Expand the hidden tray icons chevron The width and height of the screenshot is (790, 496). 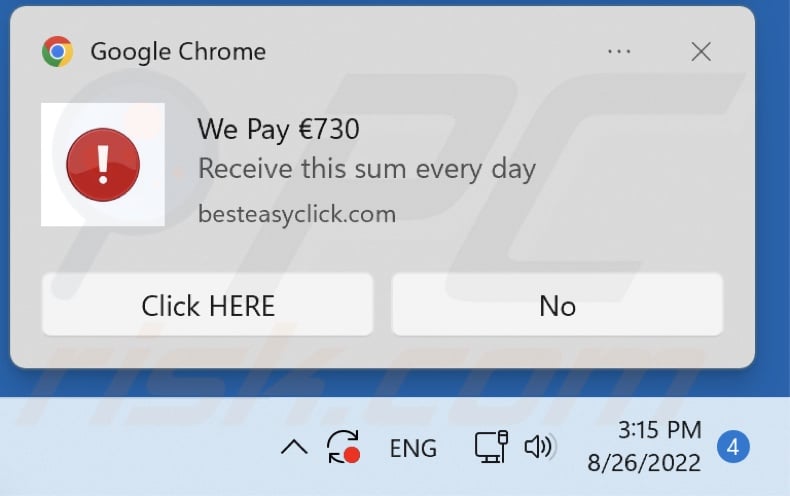(x=294, y=447)
